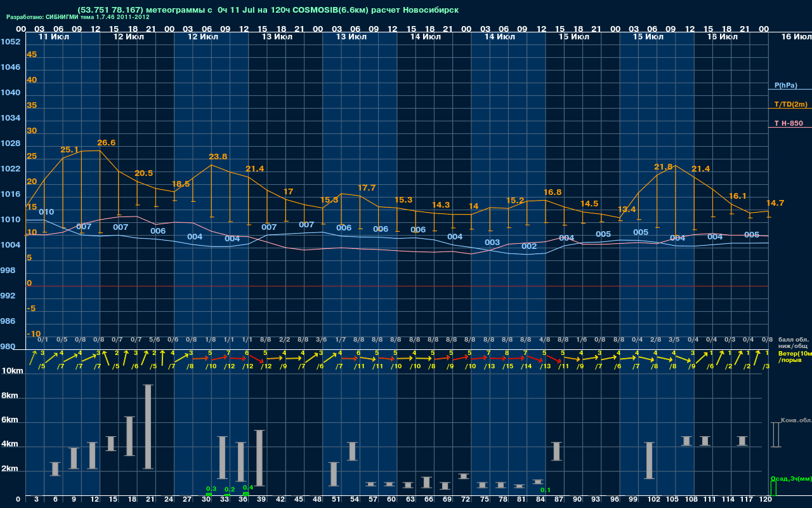Click the Ветер(10м) /порыв label
The image size is (812, 508).
tap(795, 356)
